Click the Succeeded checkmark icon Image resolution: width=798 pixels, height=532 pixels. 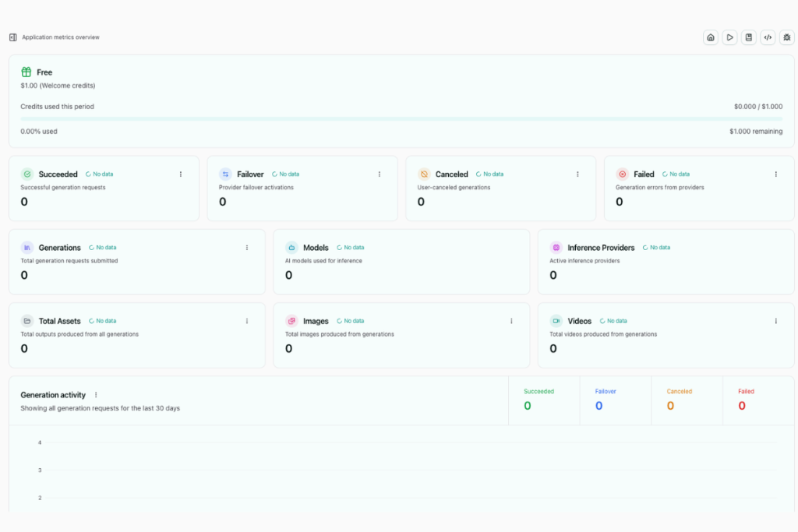tap(27, 174)
